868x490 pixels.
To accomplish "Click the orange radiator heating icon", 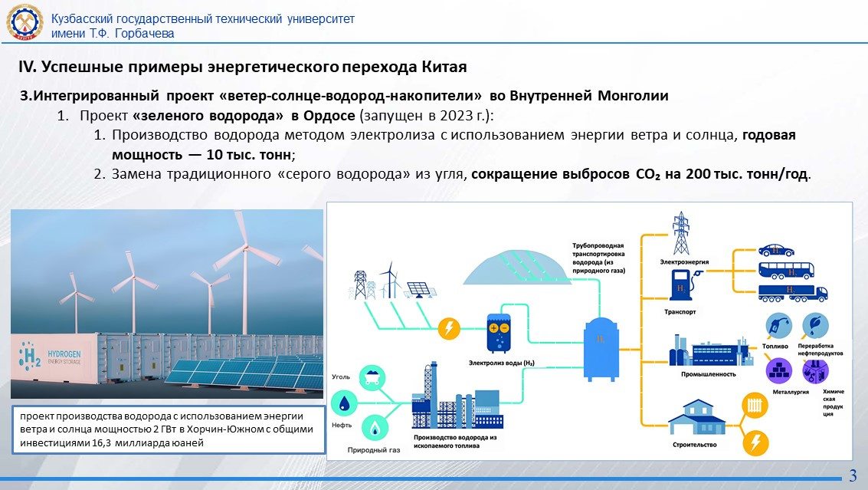I will point(756,403).
